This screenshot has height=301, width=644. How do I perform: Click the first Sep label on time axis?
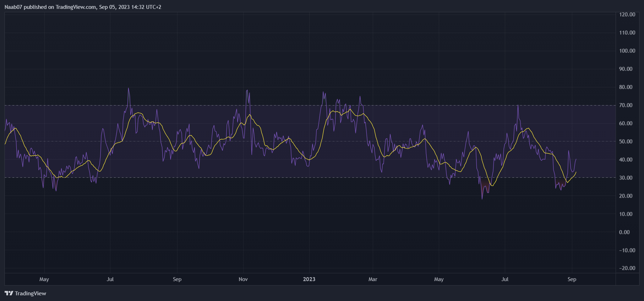(177, 279)
